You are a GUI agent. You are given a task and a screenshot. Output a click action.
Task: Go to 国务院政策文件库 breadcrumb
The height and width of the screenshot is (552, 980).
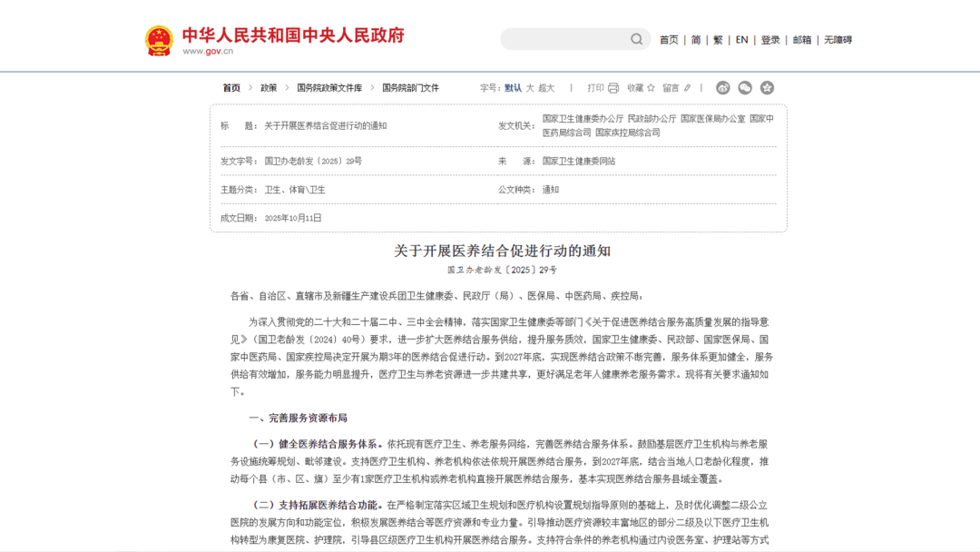[329, 88]
